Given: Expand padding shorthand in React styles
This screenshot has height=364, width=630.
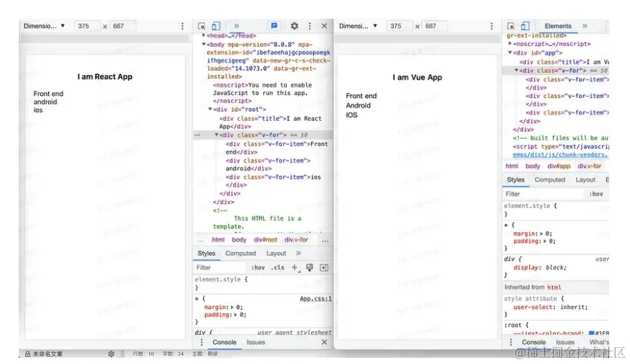Looking at the screenshot, I should click(236, 315).
